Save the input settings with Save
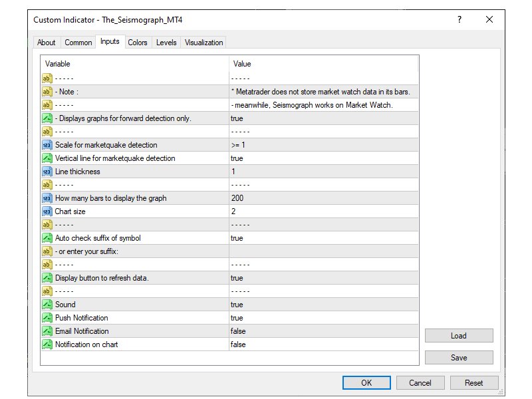Viewport: 532px width, 399px height. [459, 358]
